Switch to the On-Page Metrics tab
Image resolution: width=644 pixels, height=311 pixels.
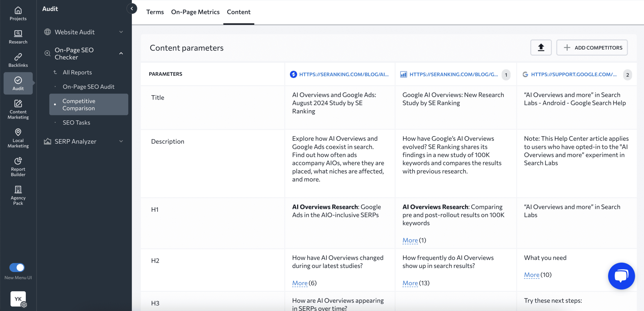[x=195, y=12]
